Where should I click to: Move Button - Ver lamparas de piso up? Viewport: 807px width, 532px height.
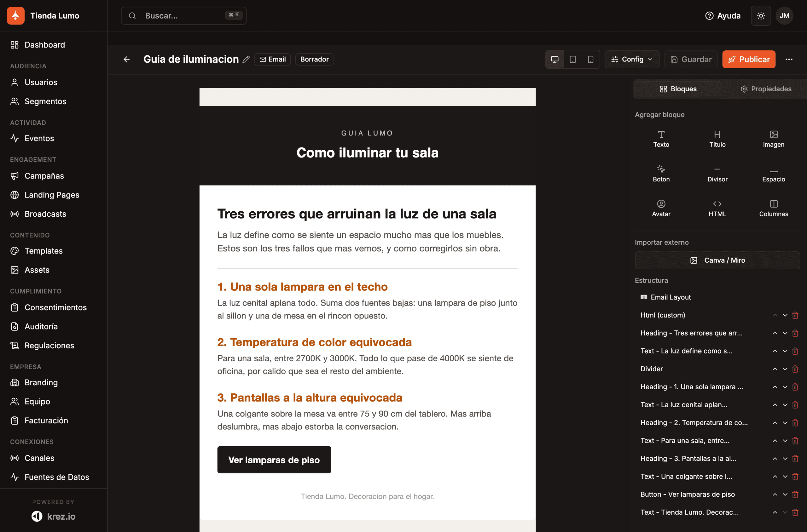pyautogui.click(x=775, y=495)
